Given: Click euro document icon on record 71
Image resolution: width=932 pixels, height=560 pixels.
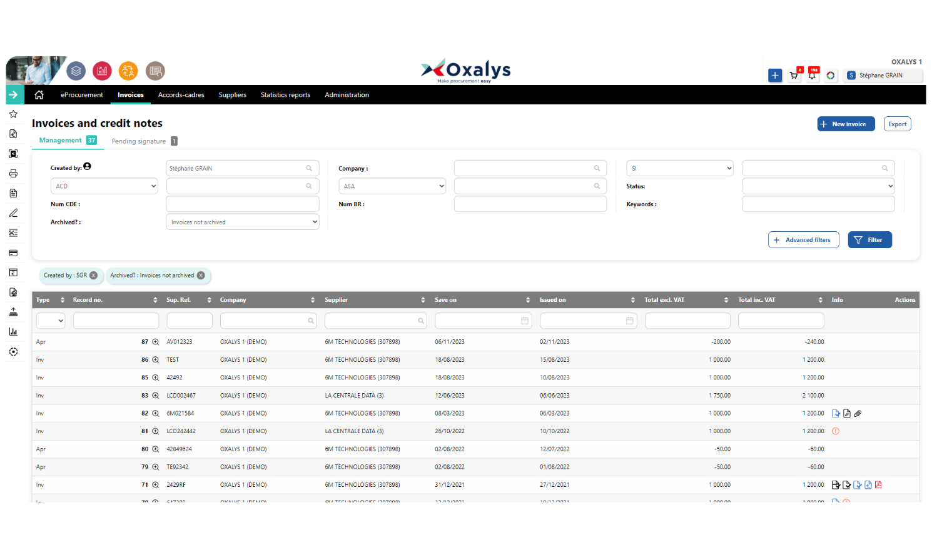Looking at the screenshot, I should point(868,485).
